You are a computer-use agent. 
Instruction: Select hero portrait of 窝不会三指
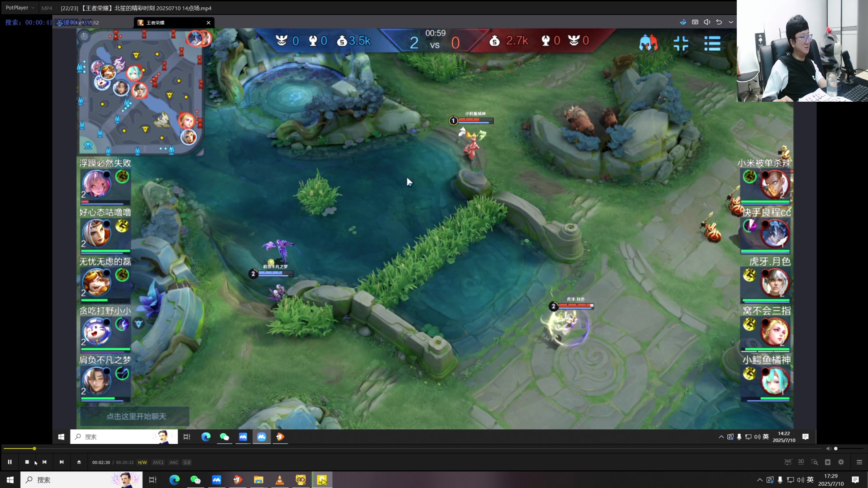[x=775, y=331]
